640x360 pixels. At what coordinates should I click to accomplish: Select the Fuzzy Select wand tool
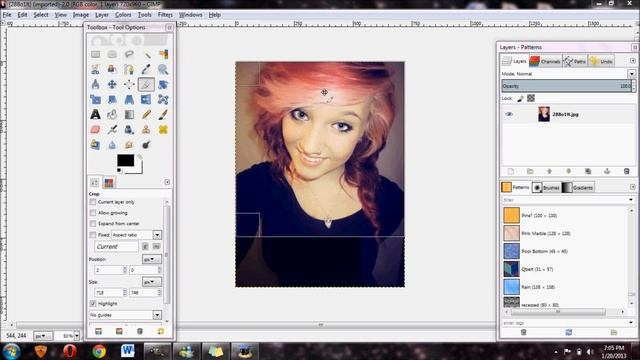click(x=146, y=54)
